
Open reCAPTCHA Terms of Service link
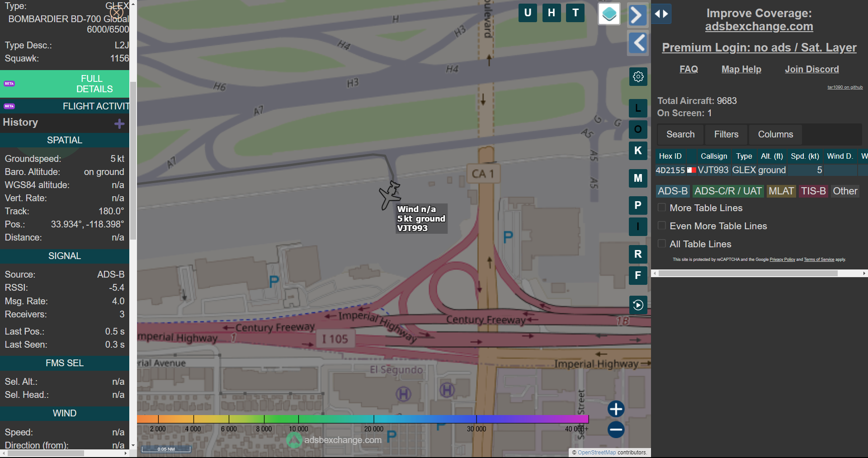(819, 260)
